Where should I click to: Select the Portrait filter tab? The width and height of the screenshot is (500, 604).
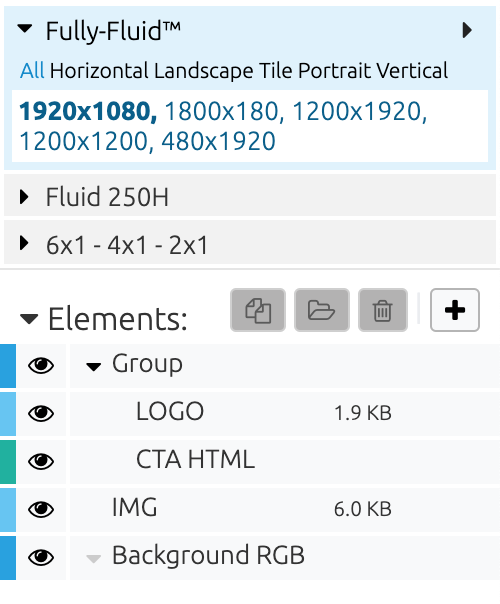(336, 71)
